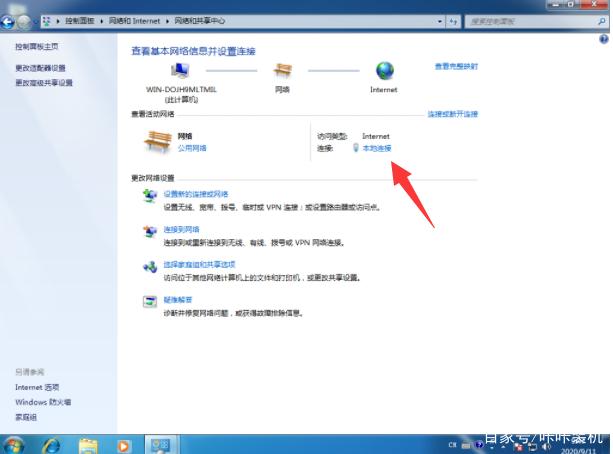Open Internet 选项 in the sidebar
The image size is (613, 454).
click(x=37, y=387)
